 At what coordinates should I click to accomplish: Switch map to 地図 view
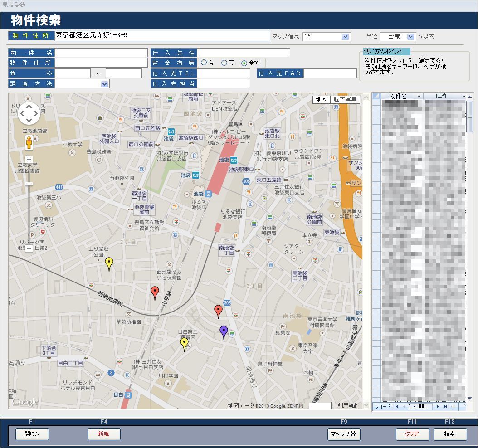click(x=321, y=100)
